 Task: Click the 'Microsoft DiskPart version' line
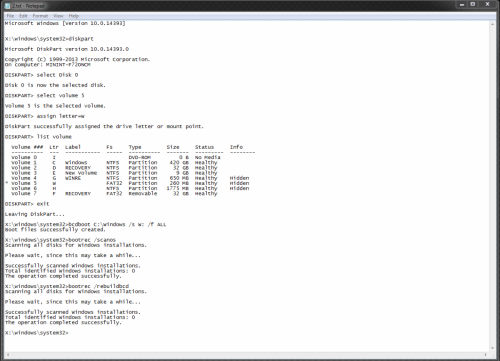click(x=67, y=49)
